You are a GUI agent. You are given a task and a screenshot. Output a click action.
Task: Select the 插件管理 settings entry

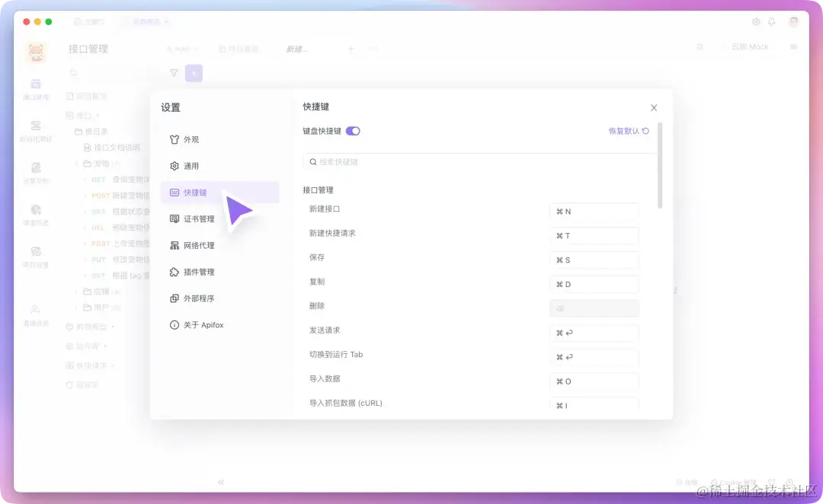point(193,272)
